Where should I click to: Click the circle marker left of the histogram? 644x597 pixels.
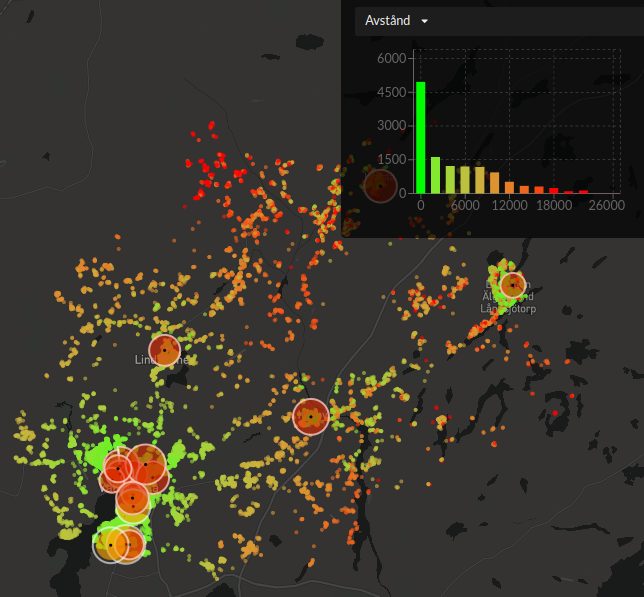[x=380, y=186]
